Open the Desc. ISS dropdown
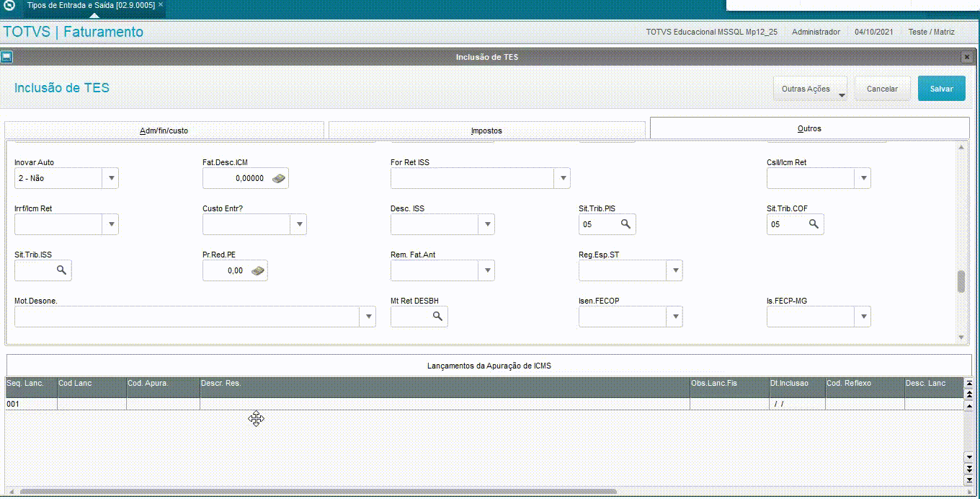Image resolution: width=980 pixels, height=499 pixels. click(x=486, y=224)
